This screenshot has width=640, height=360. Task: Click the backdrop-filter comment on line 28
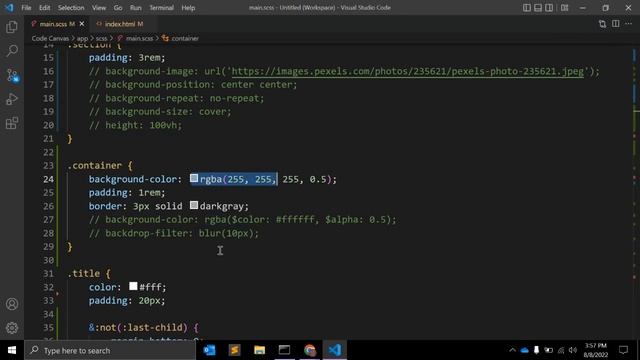174,233
